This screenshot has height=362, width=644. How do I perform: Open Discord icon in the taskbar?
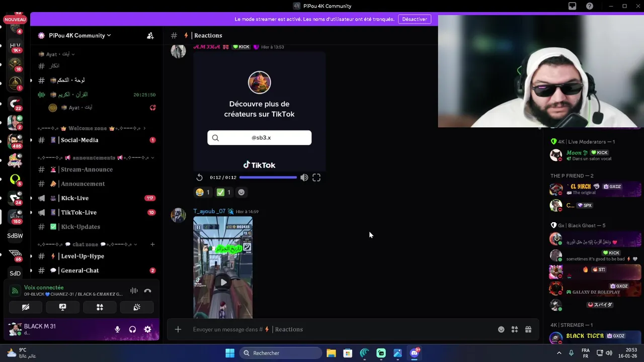(415, 353)
